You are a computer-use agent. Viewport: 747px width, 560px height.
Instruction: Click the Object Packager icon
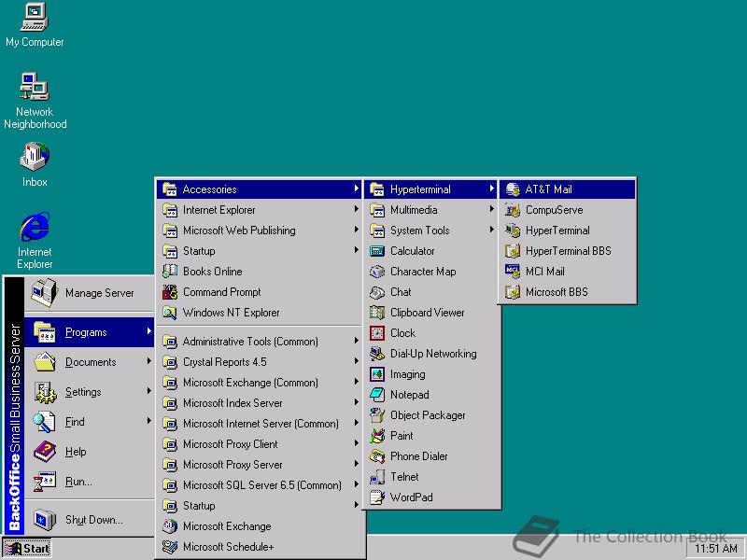(377, 415)
